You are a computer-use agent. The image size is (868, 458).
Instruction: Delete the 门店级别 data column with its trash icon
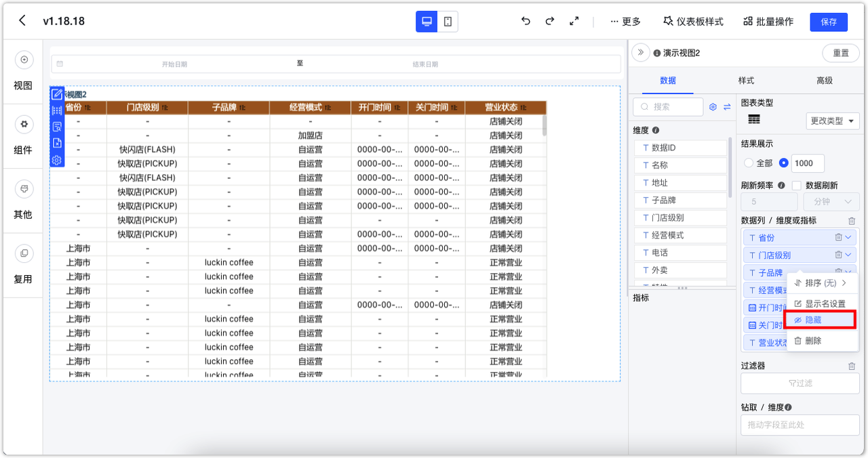tap(838, 255)
